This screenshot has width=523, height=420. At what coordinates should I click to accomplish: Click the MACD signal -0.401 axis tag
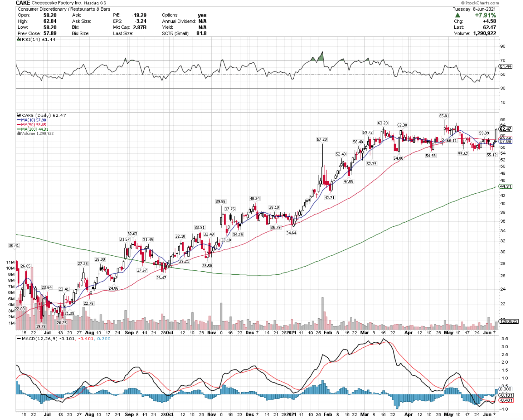tap(506, 400)
